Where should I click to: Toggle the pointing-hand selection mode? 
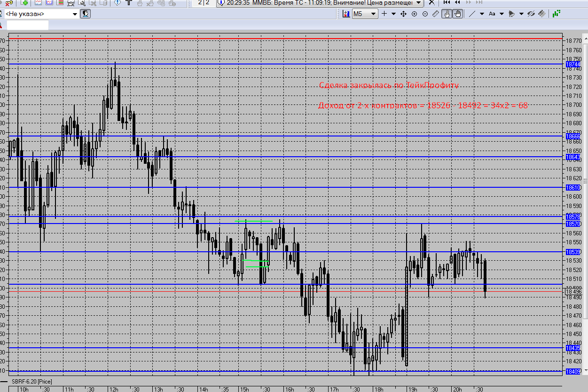447,14
